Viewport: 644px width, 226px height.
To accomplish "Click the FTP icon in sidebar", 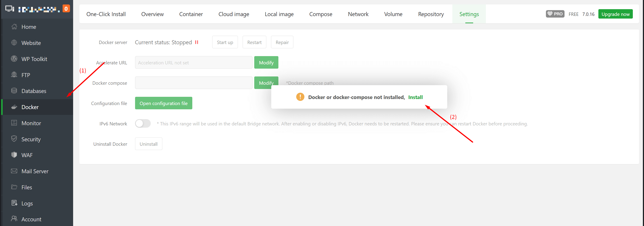I will [14, 74].
